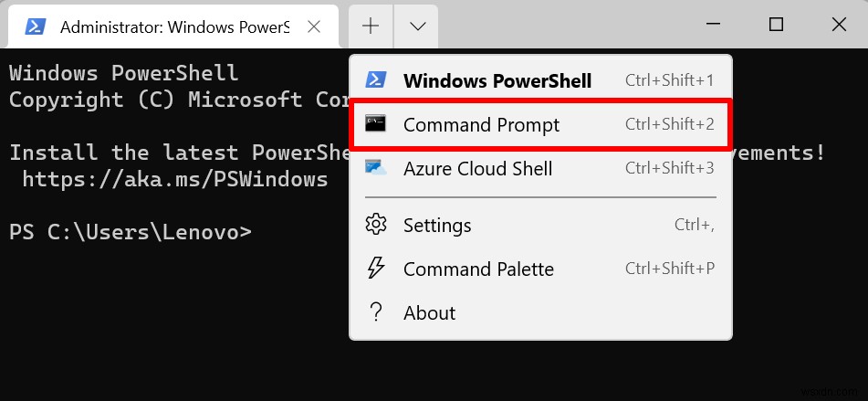Open the aka.ms/PSWindows link
This screenshot has height=401, width=868.
[174, 178]
